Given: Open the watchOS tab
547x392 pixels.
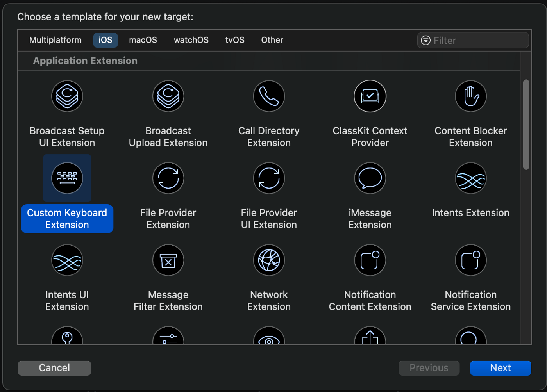Looking at the screenshot, I should tap(191, 40).
